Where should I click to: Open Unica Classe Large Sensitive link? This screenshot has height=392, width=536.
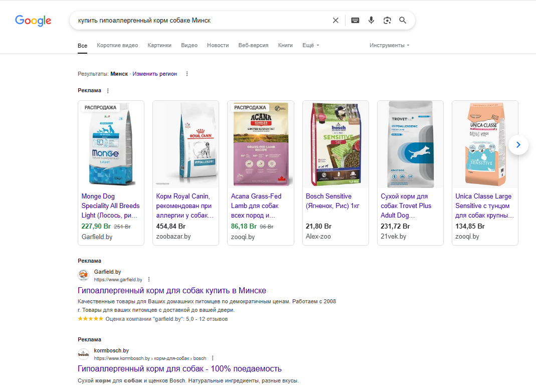[x=484, y=206]
